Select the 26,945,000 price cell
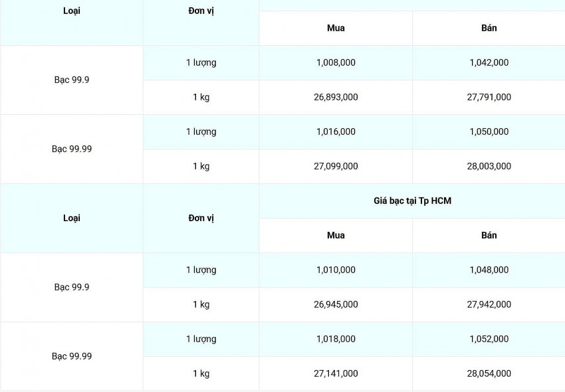 tap(336, 304)
